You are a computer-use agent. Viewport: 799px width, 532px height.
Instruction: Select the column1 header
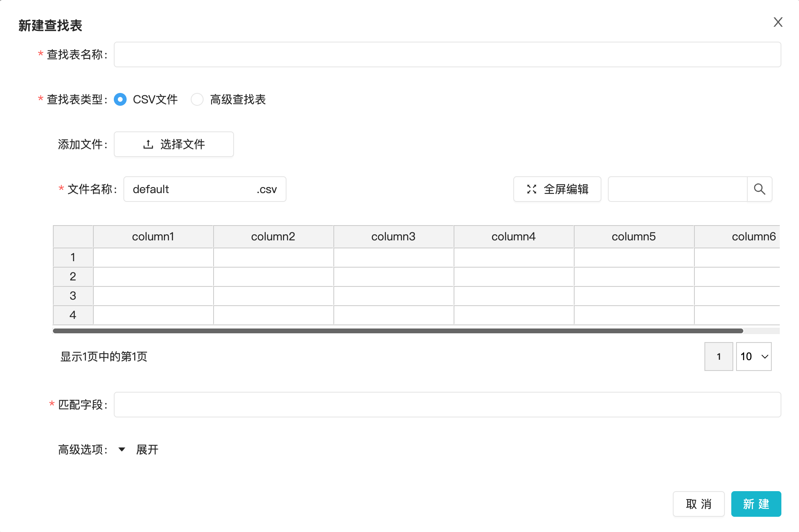(153, 237)
